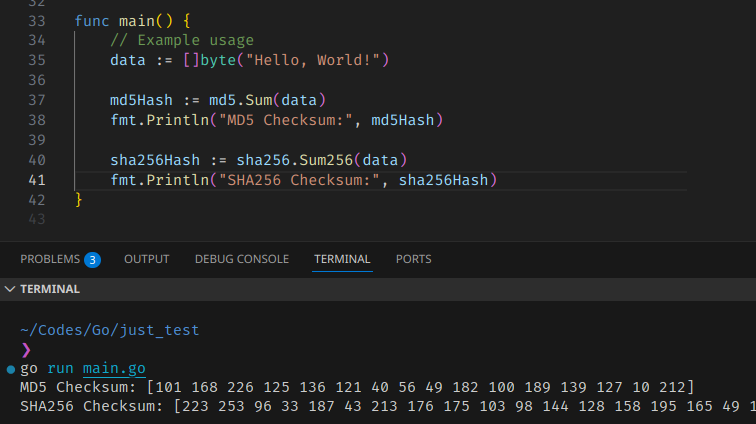Click the closing brace on line 42

(x=78, y=199)
